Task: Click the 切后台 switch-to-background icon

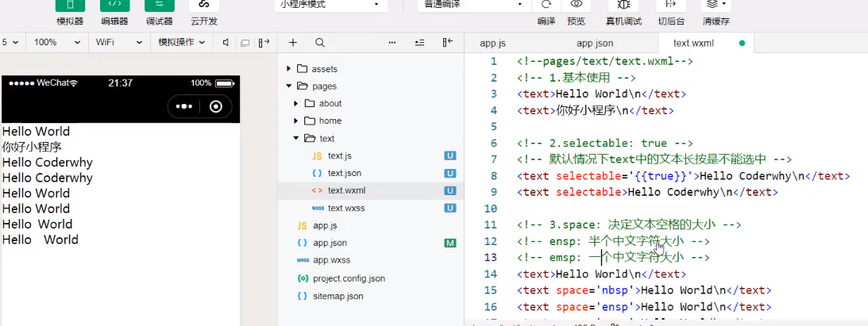Action: pyautogui.click(x=671, y=5)
